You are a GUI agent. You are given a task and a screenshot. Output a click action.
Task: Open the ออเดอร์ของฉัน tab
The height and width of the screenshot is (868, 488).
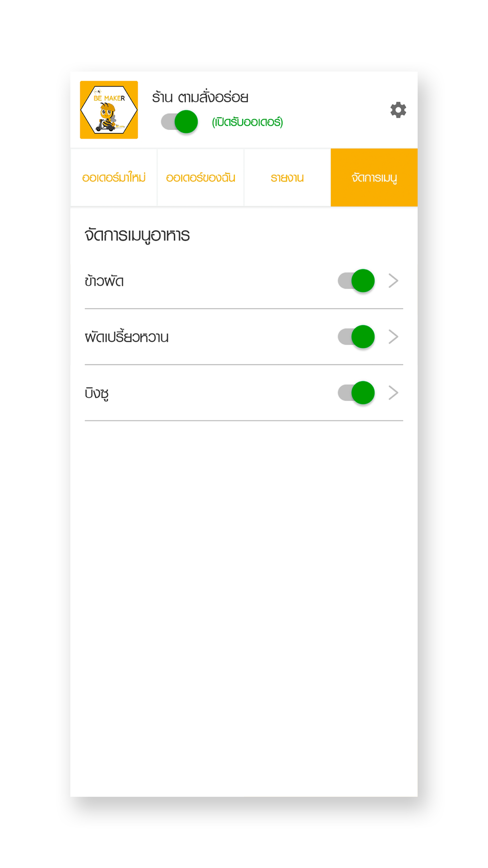(201, 178)
